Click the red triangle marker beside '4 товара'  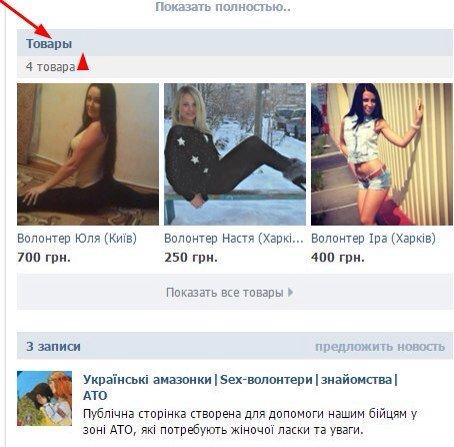coord(83,63)
